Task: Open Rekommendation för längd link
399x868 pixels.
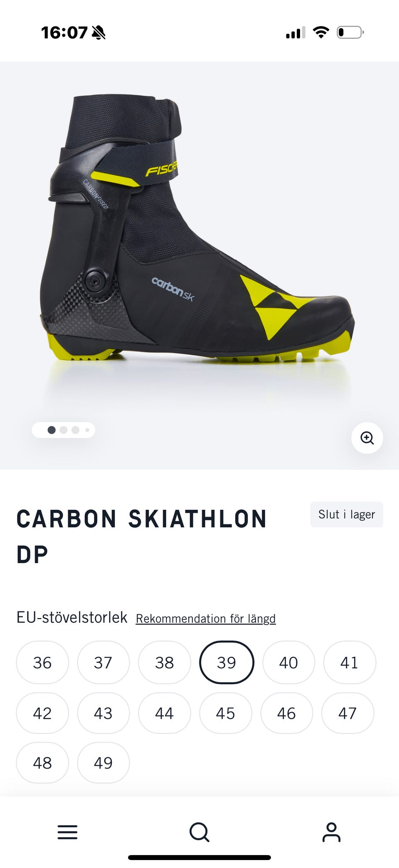Action: (x=206, y=618)
